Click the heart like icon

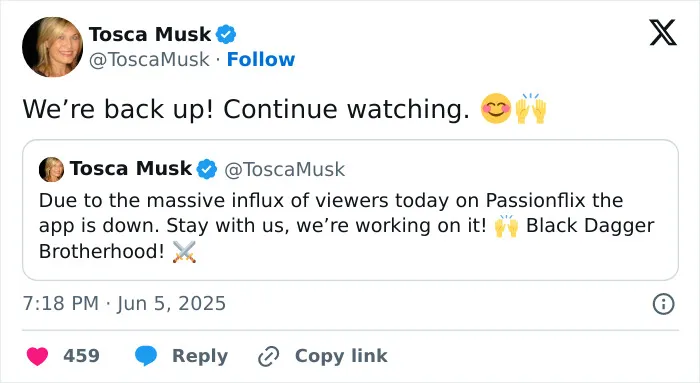coord(38,356)
